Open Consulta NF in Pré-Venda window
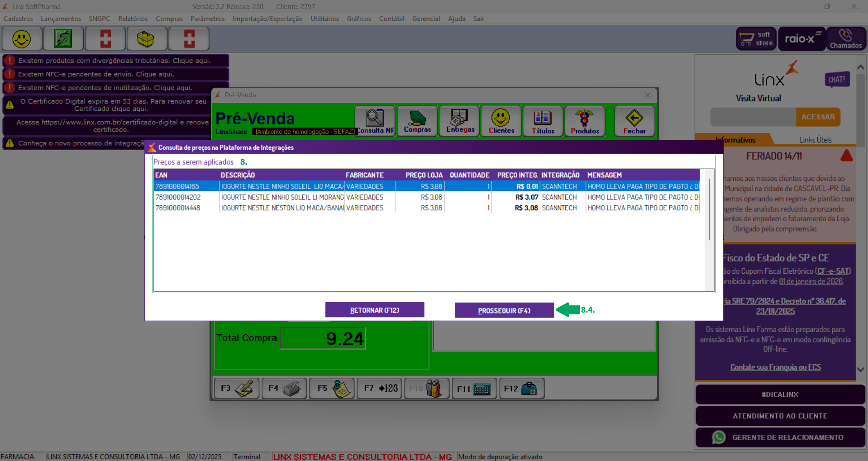 375,121
